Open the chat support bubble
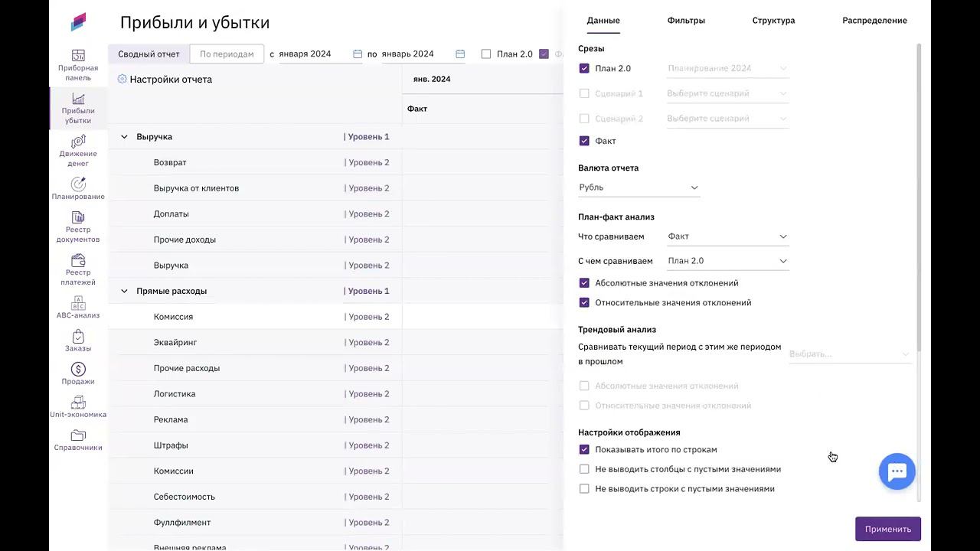This screenshot has width=980, height=551. [897, 471]
